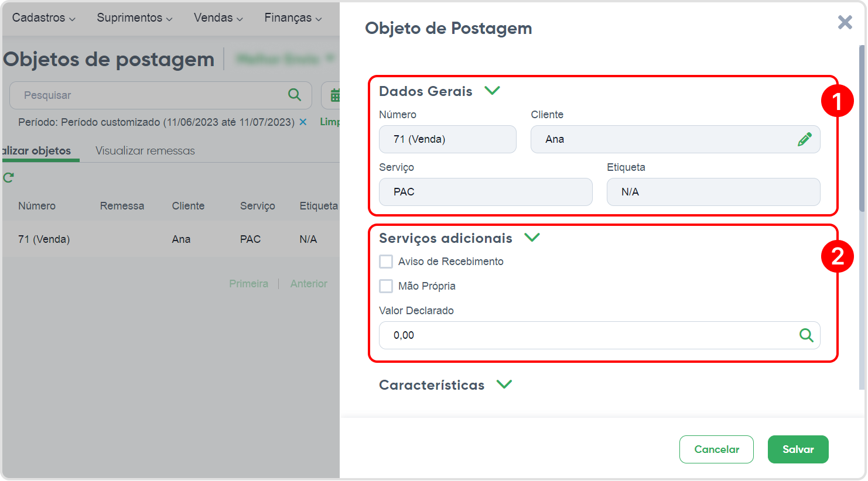Click the panel's vertical scrollbar

tap(862, 129)
